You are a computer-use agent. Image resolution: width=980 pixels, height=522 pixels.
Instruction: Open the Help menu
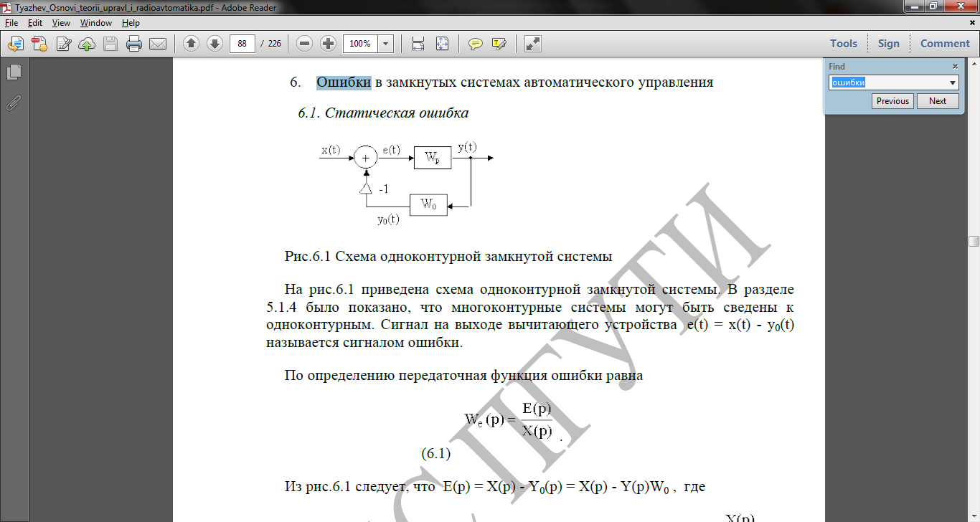(x=131, y=23)
